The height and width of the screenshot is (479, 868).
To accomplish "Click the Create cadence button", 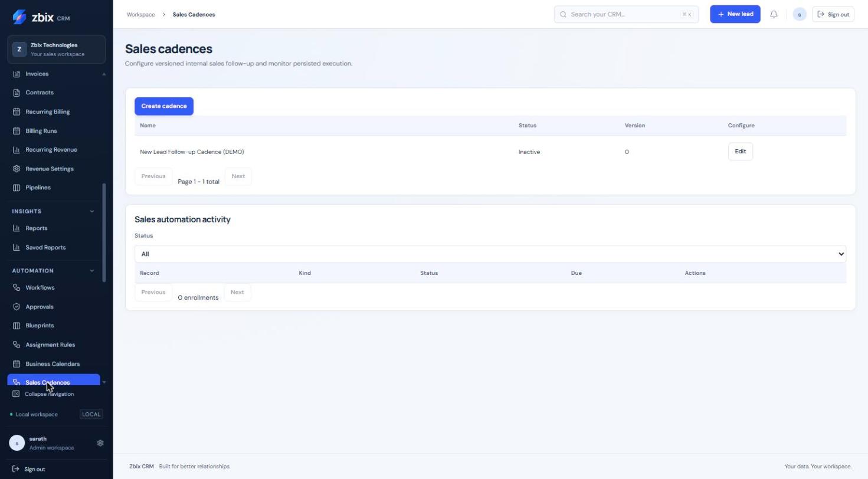I will tap(164, 106).
